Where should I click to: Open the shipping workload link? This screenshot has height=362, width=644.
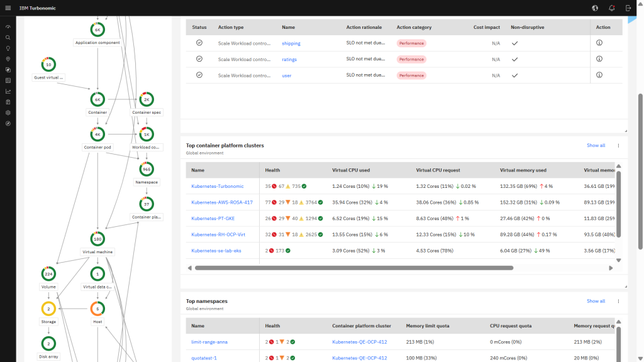click(291, 43)
